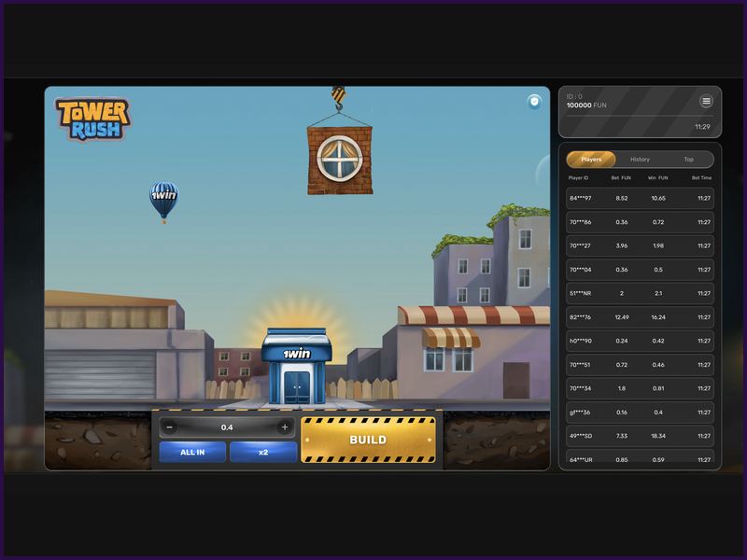Decrease bet with the minus button
Viewport: 747px width, 560px height.
(x=169, y=427)
